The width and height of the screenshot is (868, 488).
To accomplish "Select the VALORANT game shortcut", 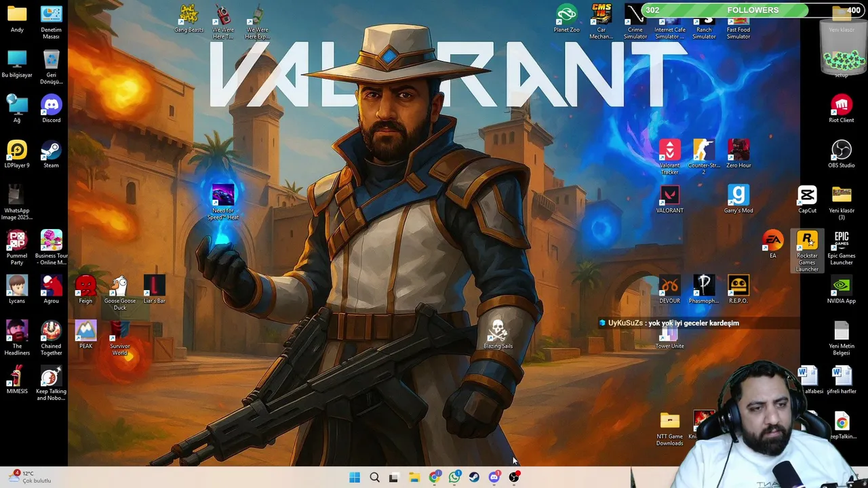I will click(670, 199).
